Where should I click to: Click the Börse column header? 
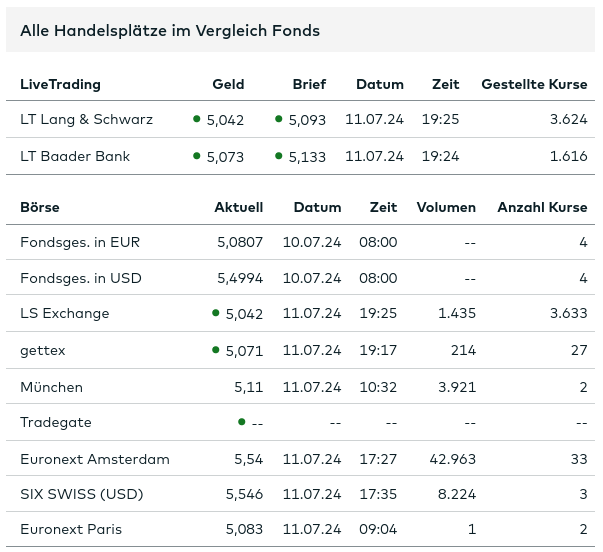(x=40, y=208)
